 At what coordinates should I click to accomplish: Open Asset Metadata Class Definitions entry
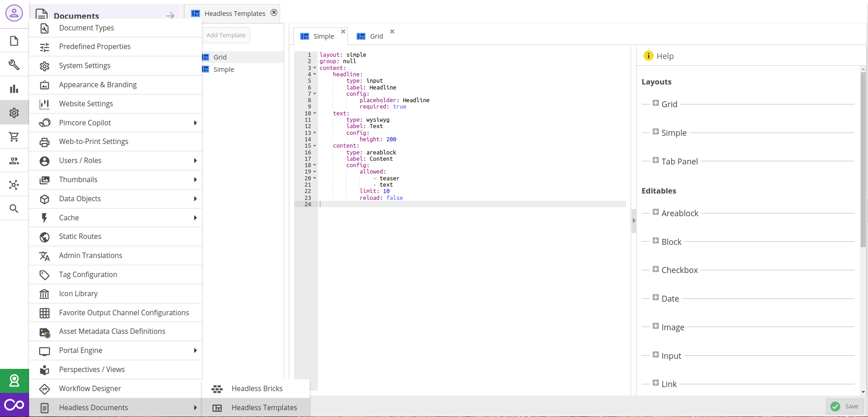point(115,332)
